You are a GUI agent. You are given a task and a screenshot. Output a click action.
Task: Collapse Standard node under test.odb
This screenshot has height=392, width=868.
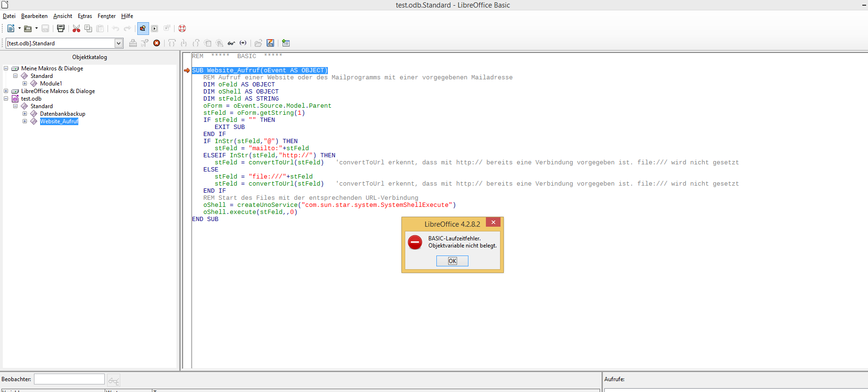[16, 106]
